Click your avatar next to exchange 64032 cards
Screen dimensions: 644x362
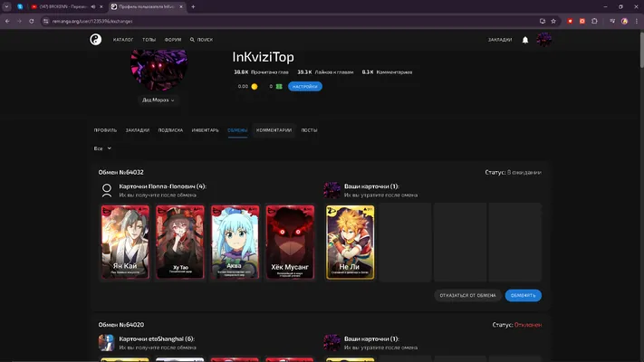click(x=332, y=190)
